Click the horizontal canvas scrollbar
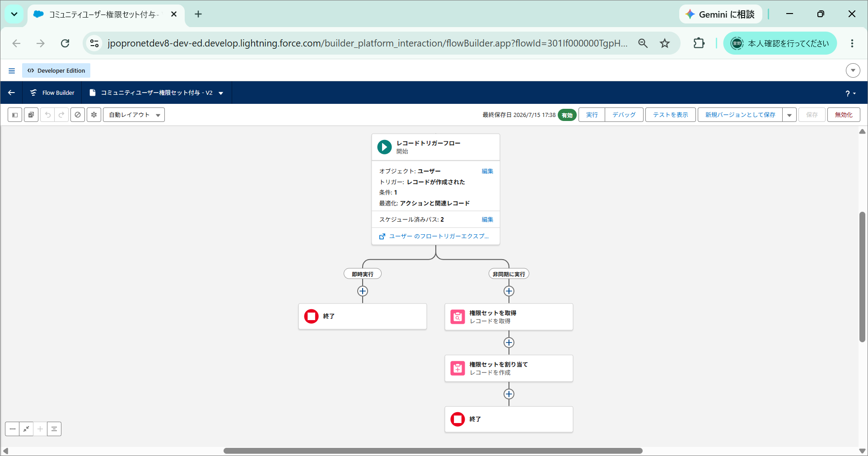 click(x=433, y=451)
